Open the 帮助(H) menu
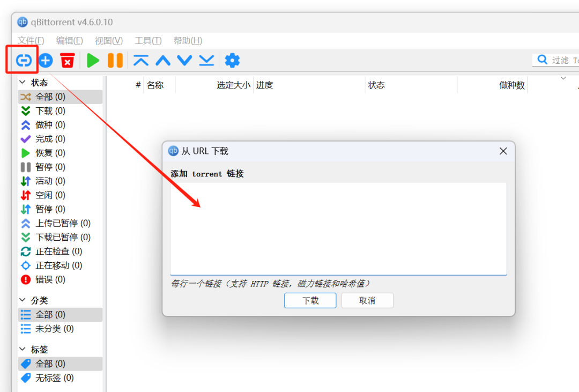579x392 pixels. [188, 40]
